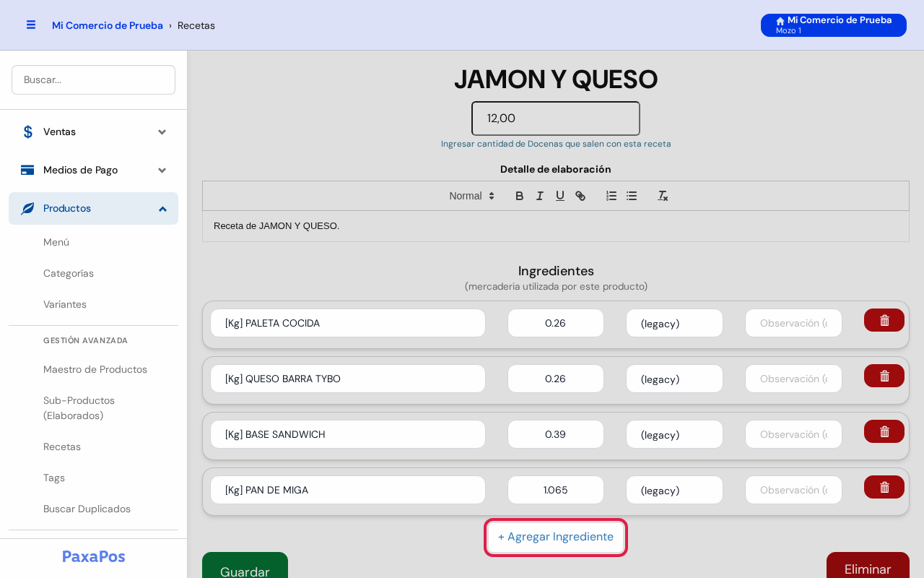Screen dimensions: 924x578
Task: Open Variantes in the sidebar
Action: pyautogui.click(x=65, y=304)
